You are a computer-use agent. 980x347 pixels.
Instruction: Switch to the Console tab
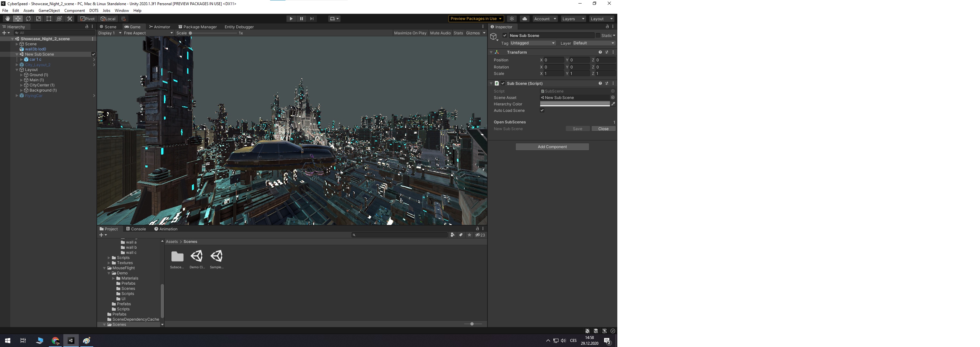(x=136, y=229)
